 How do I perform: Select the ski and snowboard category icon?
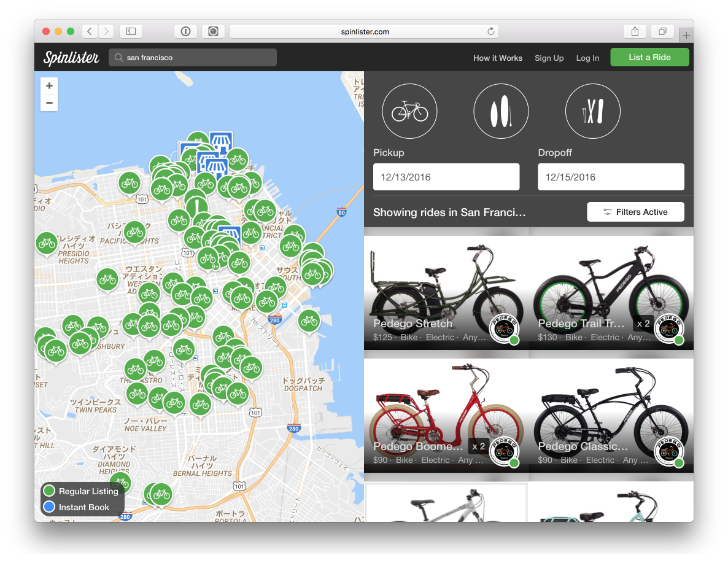pos(592,111)
